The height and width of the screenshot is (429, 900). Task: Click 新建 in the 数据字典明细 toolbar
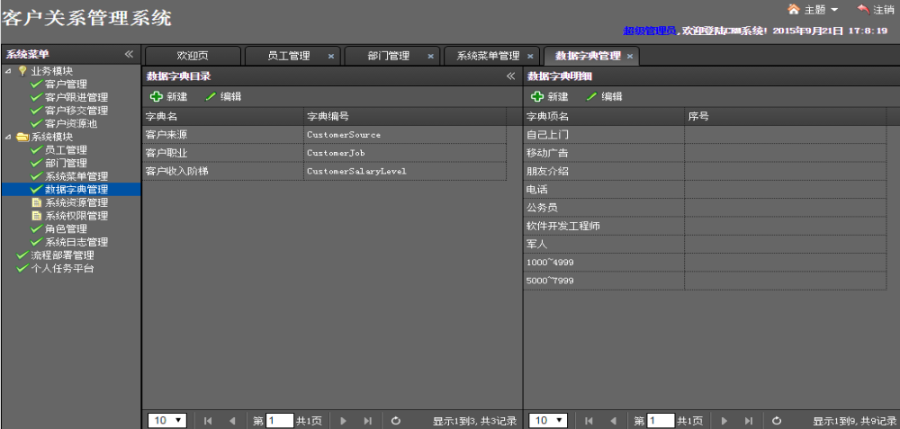click(x=549, y=97)
